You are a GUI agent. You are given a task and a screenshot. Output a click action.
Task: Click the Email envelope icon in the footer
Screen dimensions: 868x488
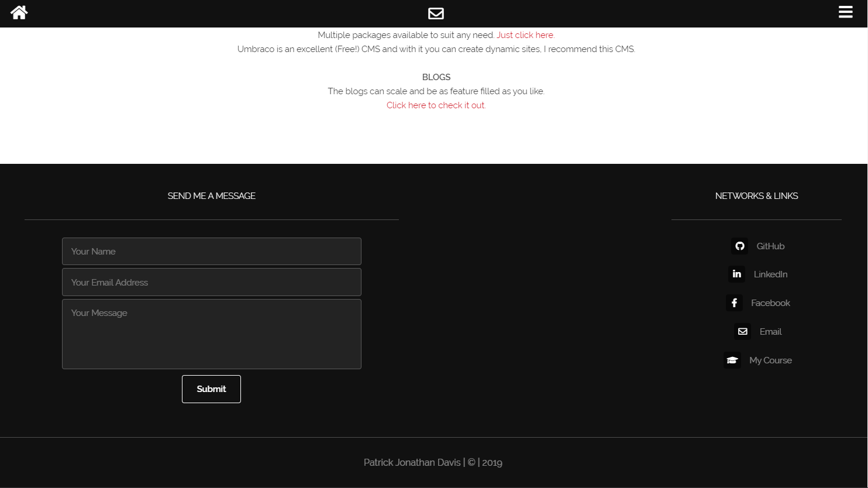click(742, 331)
